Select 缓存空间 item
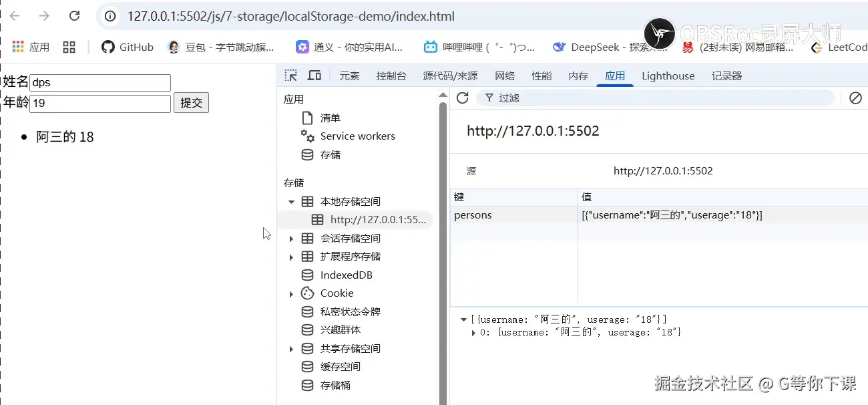This screenshot has height=405, width=868. [x=341, y=366]
